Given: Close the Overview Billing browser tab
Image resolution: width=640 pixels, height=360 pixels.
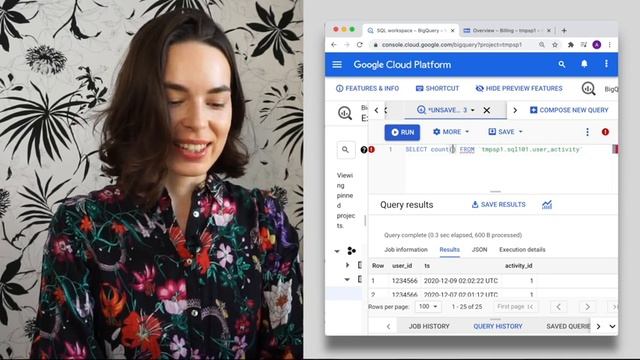Looking at the screenshot, I should coord(549,31).
